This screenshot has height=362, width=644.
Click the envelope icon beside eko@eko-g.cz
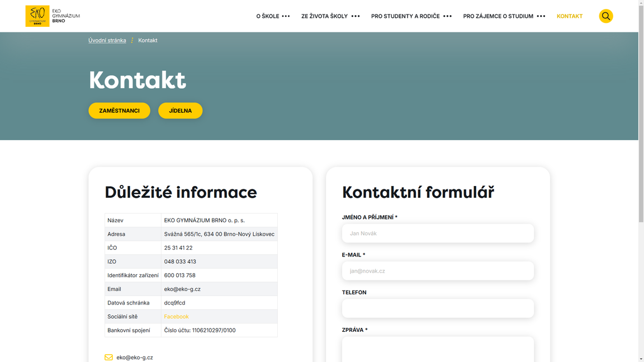108,357
